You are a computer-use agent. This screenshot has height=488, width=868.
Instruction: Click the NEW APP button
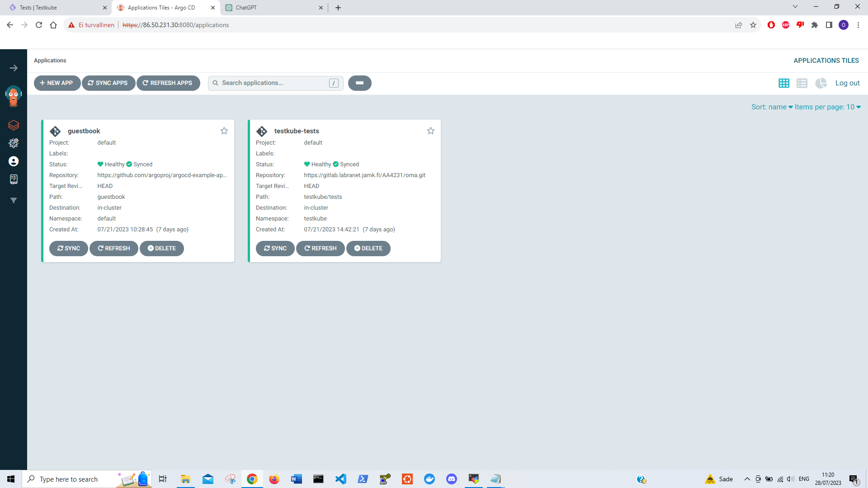58,83
